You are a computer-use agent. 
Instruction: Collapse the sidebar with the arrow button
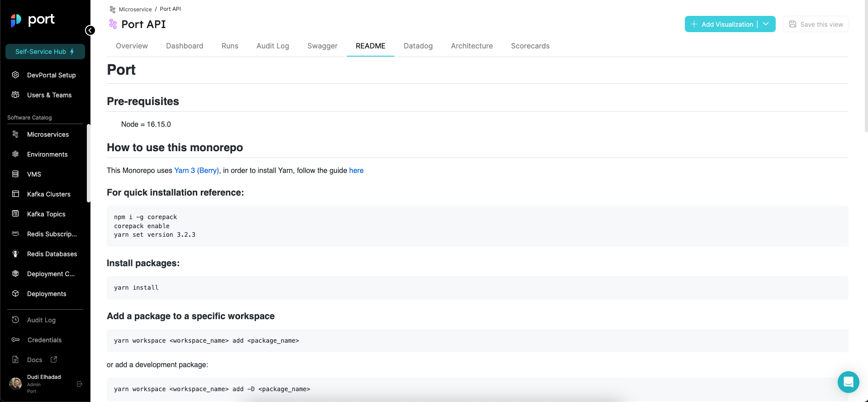tap(90, 30)
